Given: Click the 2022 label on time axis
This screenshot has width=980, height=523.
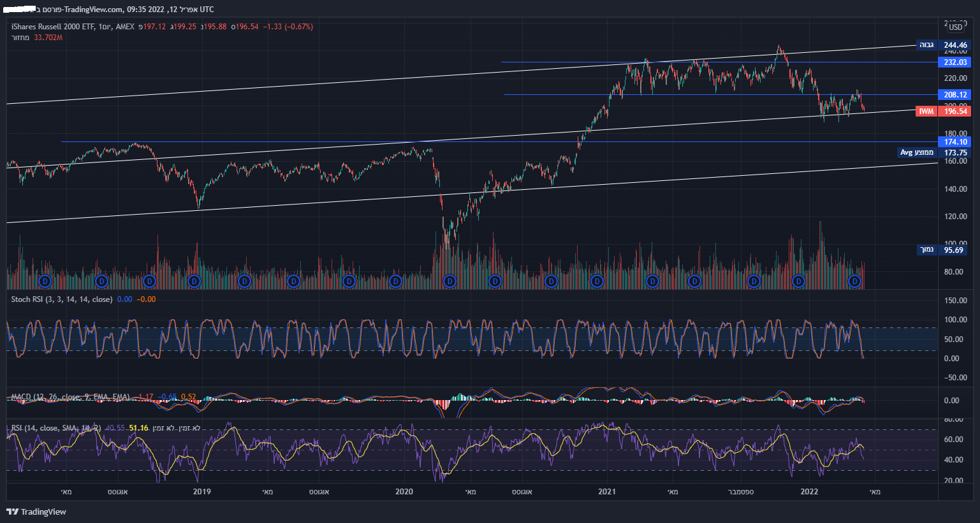Looking at the screenshot, I should coord(809,491).
